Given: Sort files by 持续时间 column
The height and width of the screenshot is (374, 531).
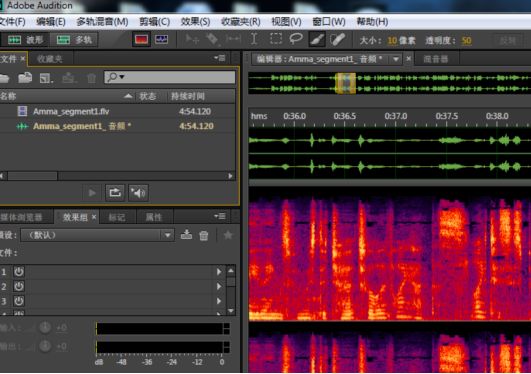Looking at the screenshot, I should pos(200,97).
